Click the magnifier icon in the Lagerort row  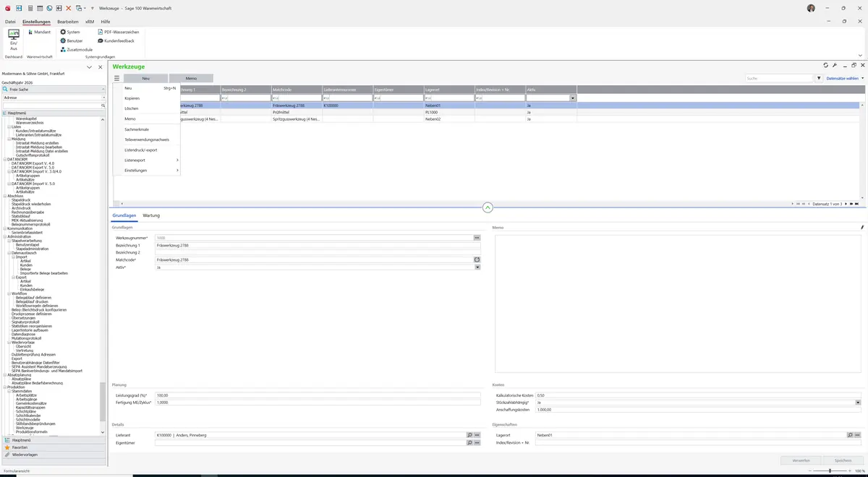click(x=850, y=435)
